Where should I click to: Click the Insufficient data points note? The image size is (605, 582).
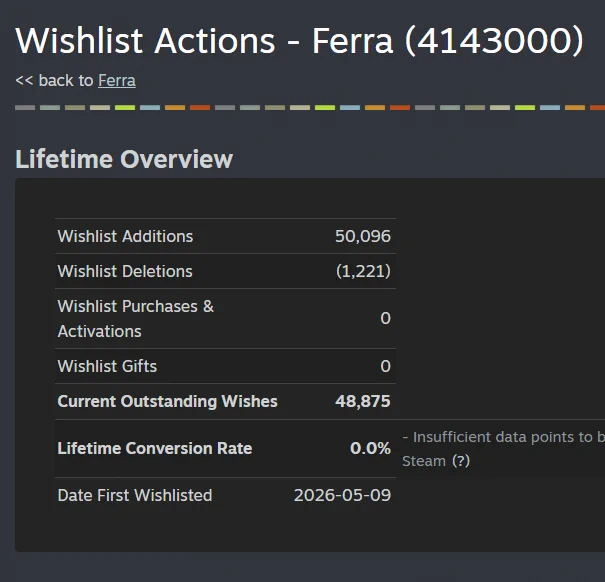[504, 449]
